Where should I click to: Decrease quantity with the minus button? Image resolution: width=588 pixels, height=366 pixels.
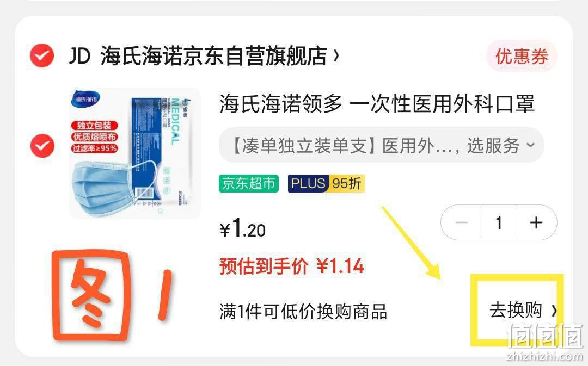coord(461,222)
